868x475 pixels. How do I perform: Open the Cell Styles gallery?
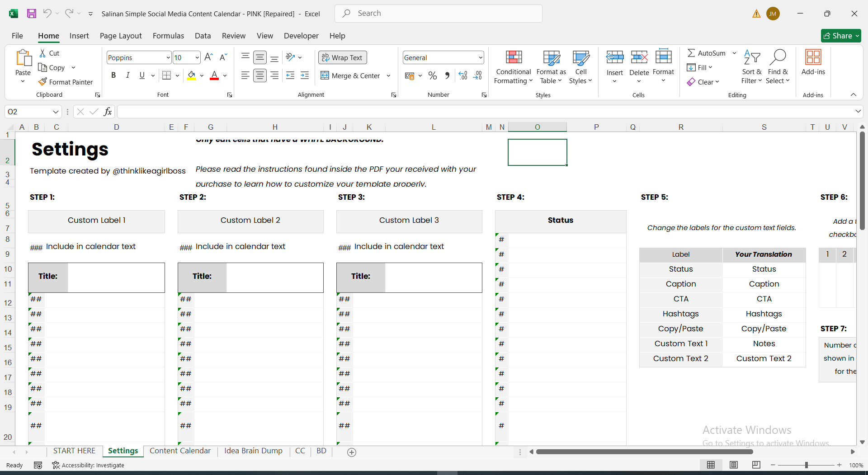[x=580, y=67]
